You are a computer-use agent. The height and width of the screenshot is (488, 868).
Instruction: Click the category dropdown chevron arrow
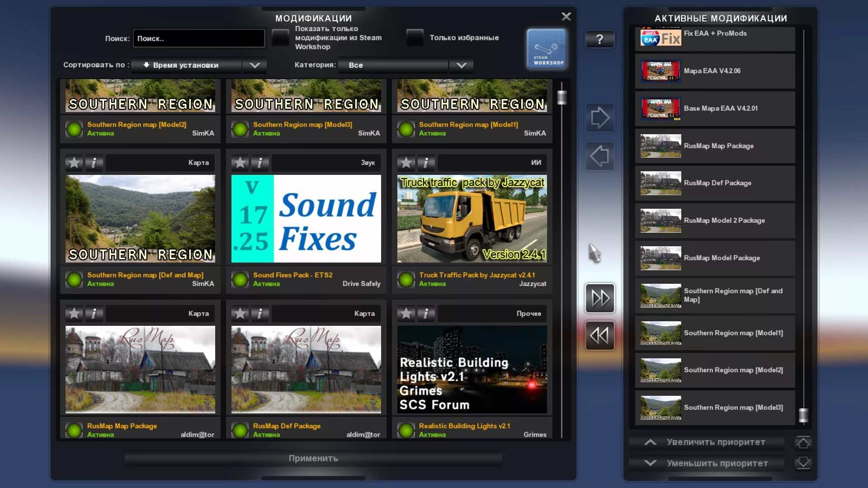(461, 65)
